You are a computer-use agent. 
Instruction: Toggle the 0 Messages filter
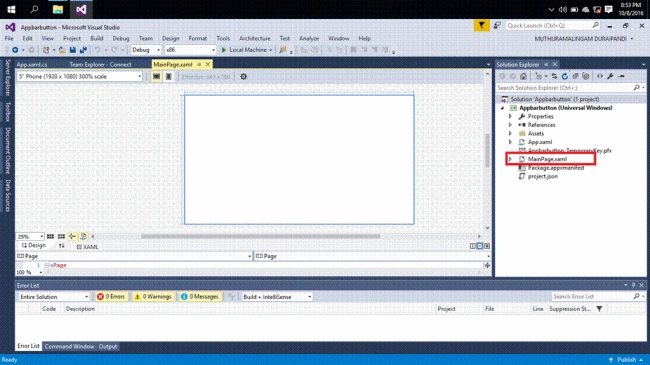click(x=200, y=297)
